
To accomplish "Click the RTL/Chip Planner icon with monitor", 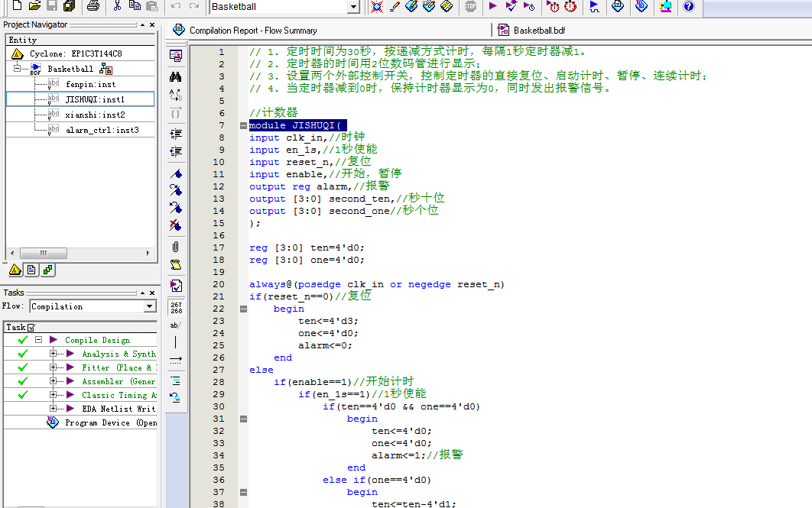I will point(665,6).
